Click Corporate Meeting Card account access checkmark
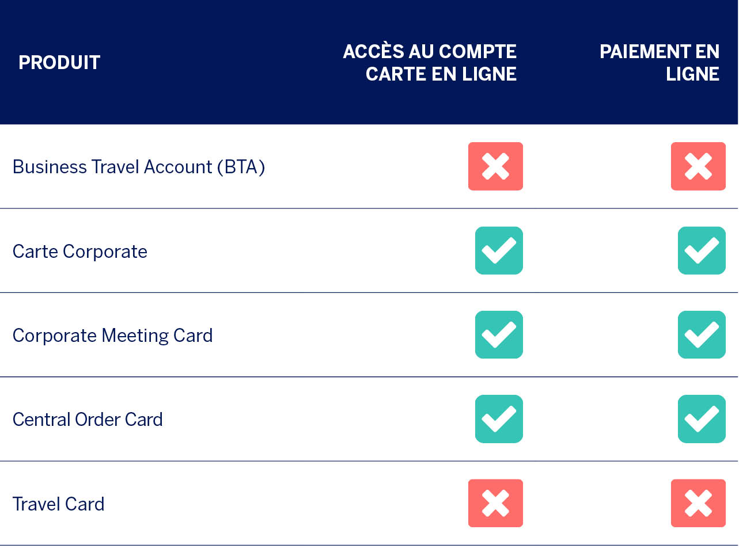The image size is (739, 560). tap(499, 334)
